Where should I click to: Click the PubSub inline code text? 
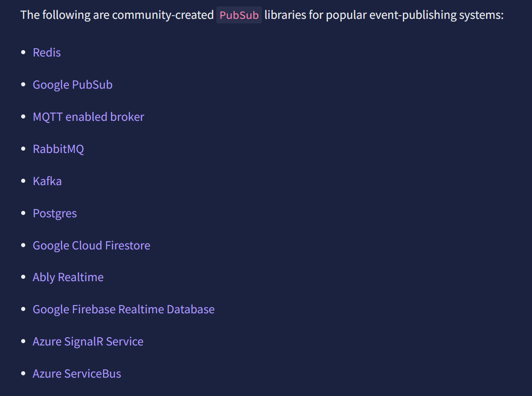[x=239, y=15]
